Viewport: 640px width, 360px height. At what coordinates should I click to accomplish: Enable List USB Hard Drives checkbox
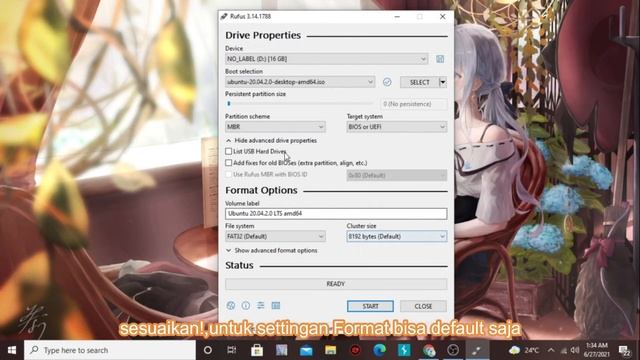coord(229,151)
